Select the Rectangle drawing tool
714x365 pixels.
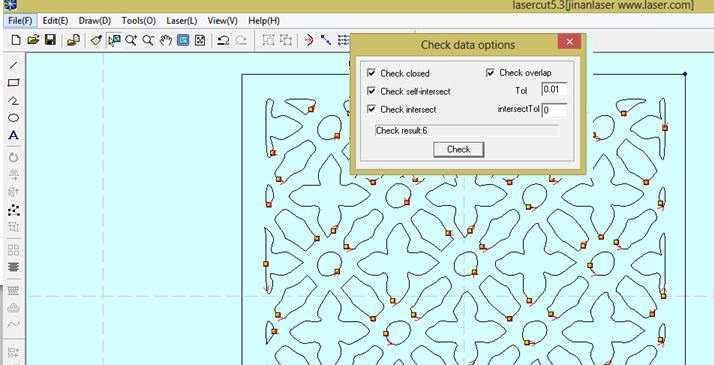[14, 83]
